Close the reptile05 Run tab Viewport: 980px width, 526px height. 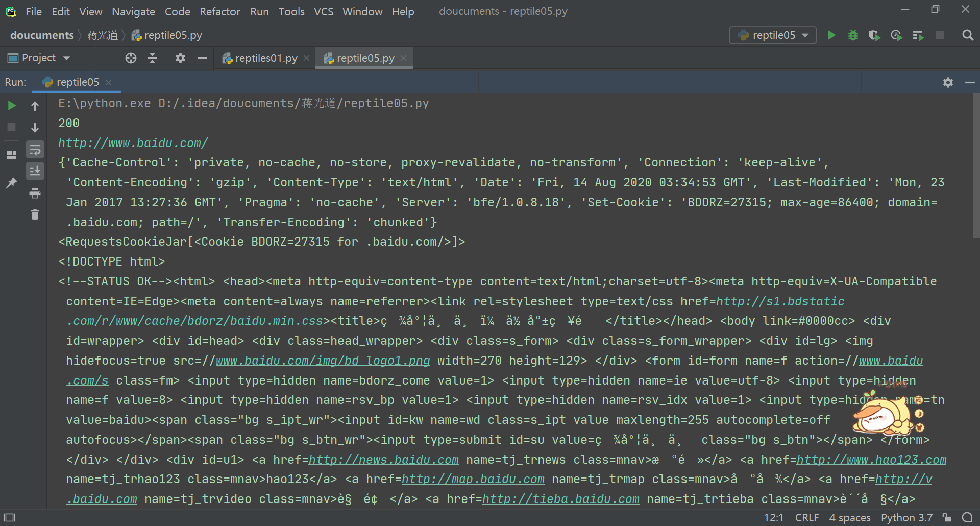pyautogui.click(x=108, y=82)
